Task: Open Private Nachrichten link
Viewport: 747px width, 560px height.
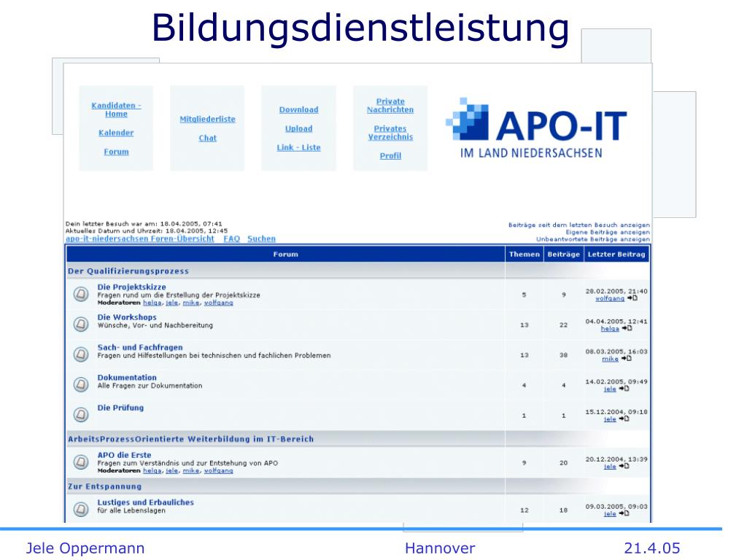Action: tap(390, 105)
